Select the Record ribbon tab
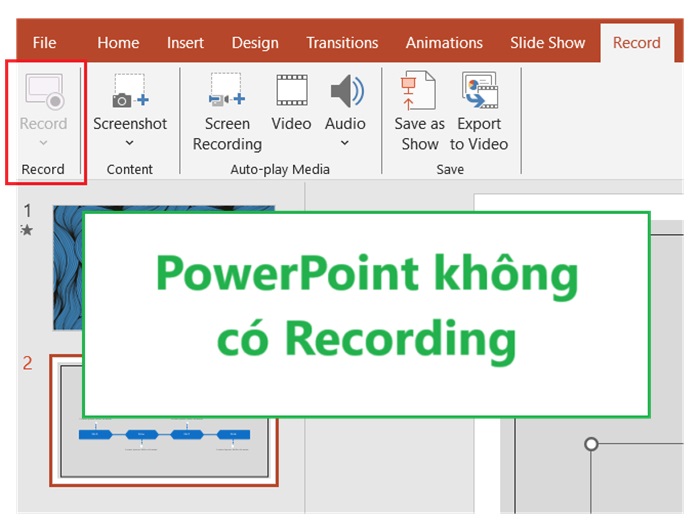 [x=636, y=43]
